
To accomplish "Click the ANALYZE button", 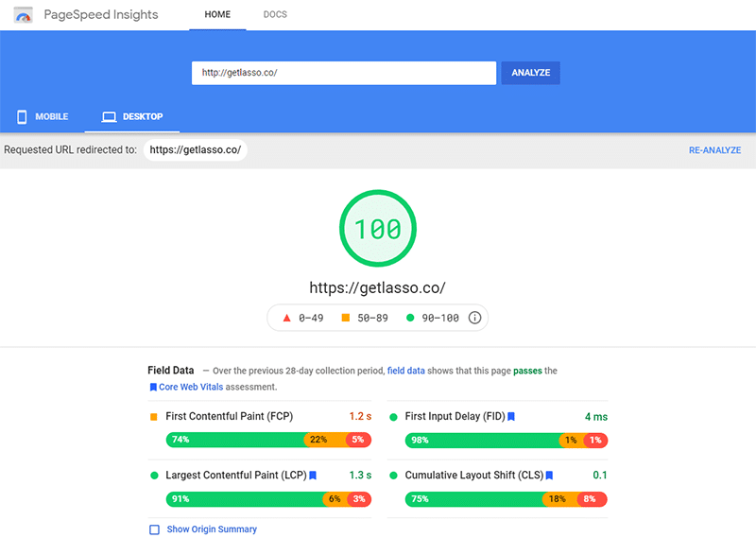I will [x=531, y=73].
